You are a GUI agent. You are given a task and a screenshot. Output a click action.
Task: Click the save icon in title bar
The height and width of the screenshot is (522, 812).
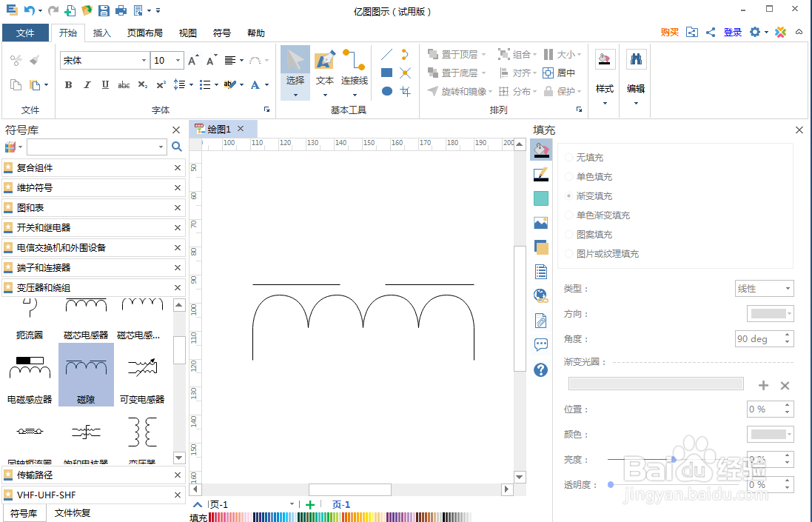point(104,10)
